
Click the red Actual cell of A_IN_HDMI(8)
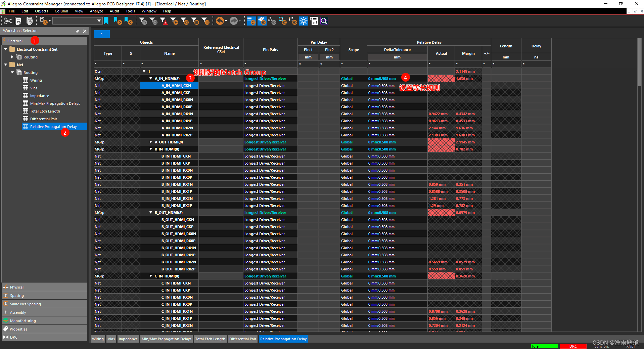pos(441,78)
